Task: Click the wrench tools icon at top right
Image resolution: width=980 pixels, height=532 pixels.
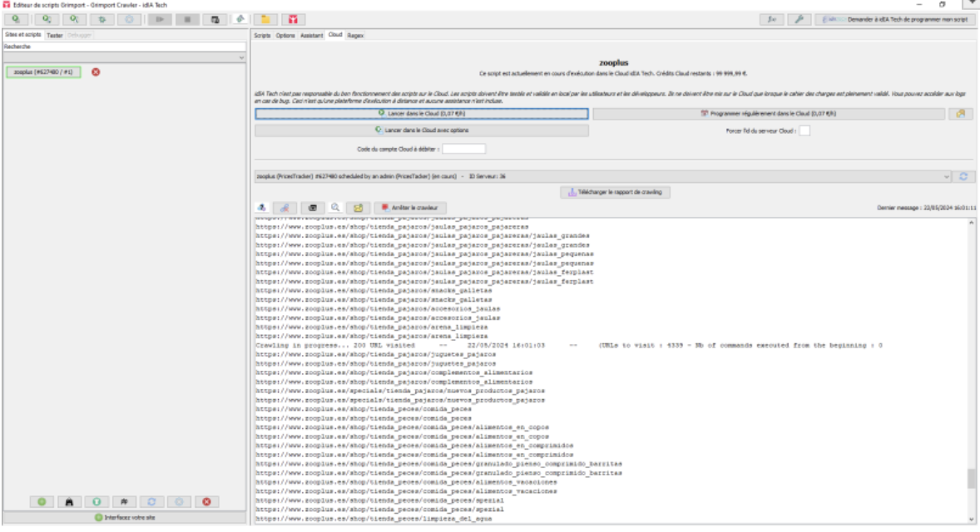Action: click(x=799, y=19)
